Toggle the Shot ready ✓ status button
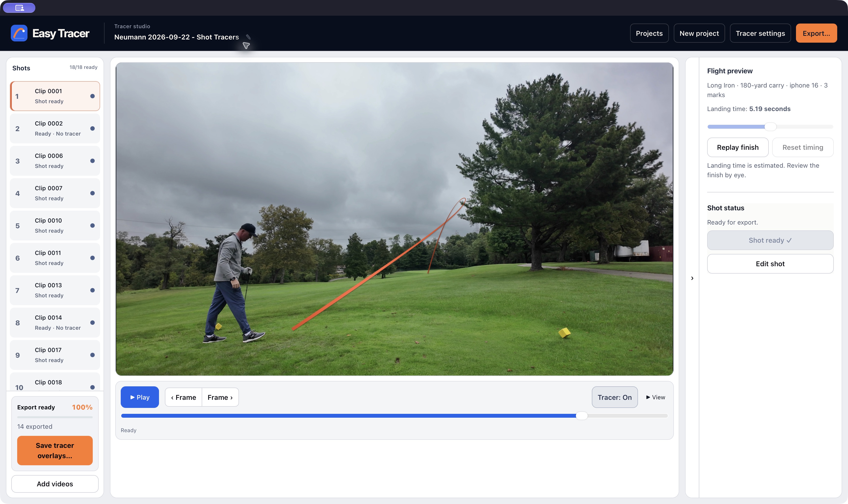 coord(770,240)
